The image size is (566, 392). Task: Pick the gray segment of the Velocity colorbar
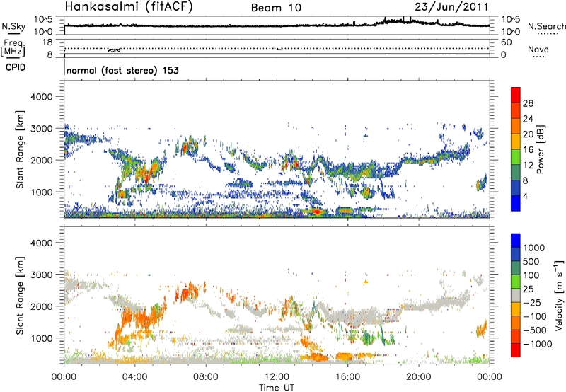point(516,295)
